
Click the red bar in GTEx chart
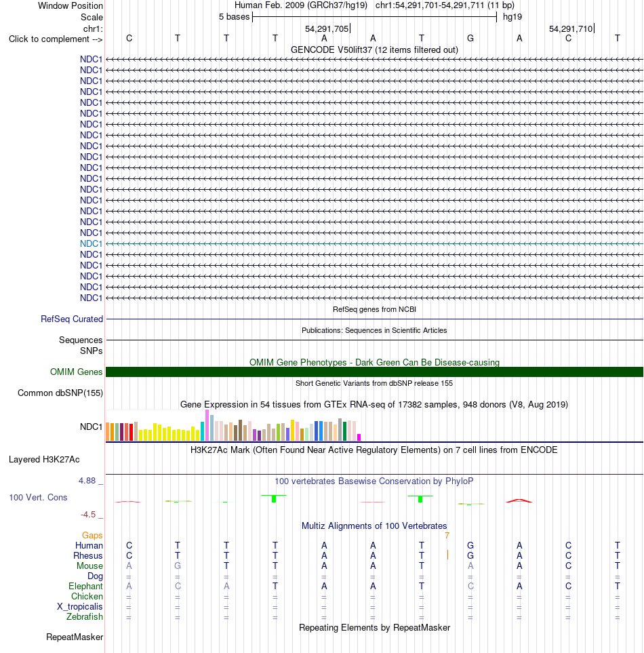click(x=131, y=432)
